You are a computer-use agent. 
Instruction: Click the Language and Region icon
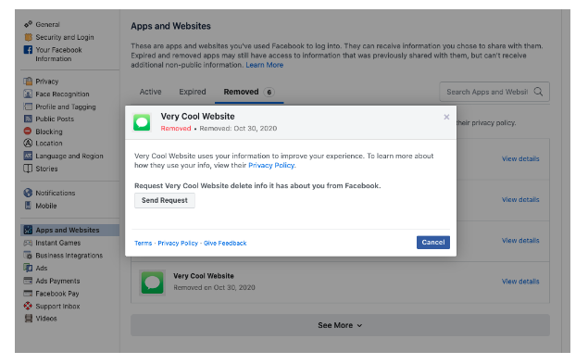click(x=28, y=156)
